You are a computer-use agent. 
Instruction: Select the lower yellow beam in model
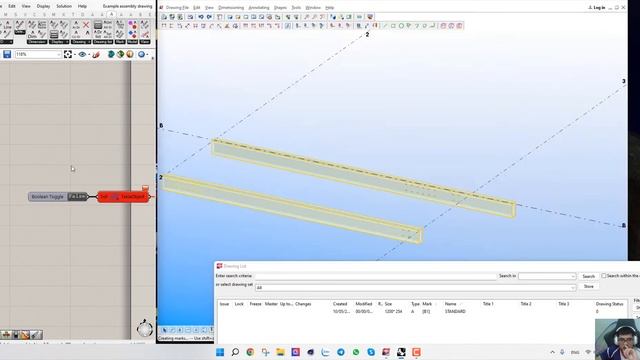pyautogui.click(x=292, y=208)
